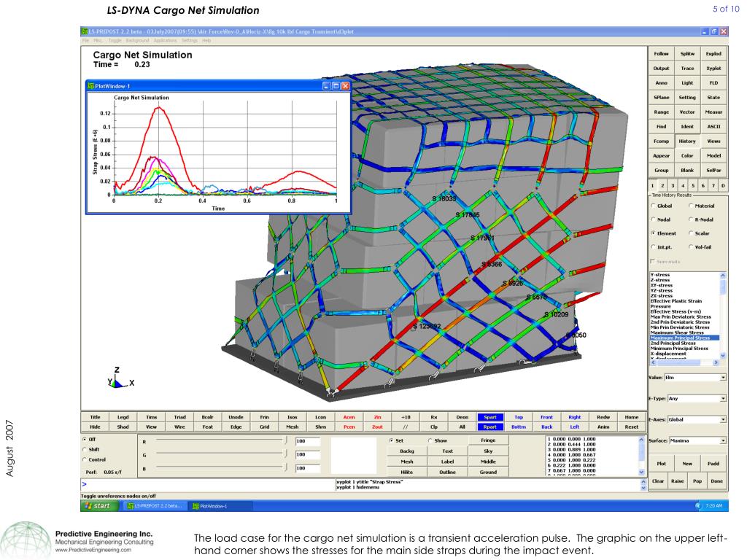The height and width of the screenshot is (560, 747).
Task: Open the Ident identify tool
Action: pos(687,127)
